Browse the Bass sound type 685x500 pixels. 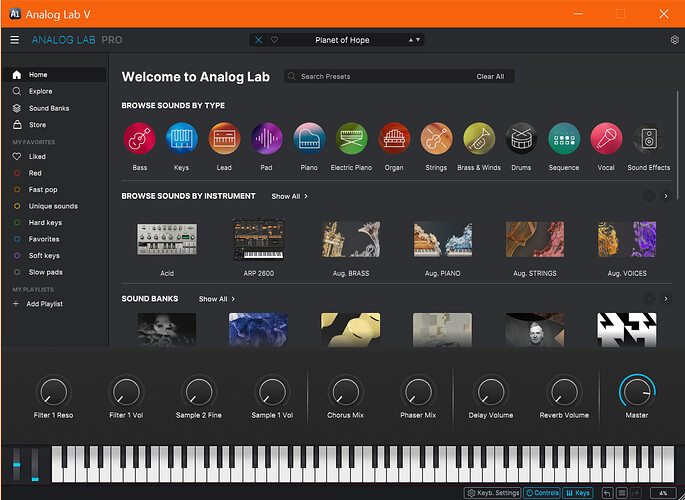tap(139, 139)
